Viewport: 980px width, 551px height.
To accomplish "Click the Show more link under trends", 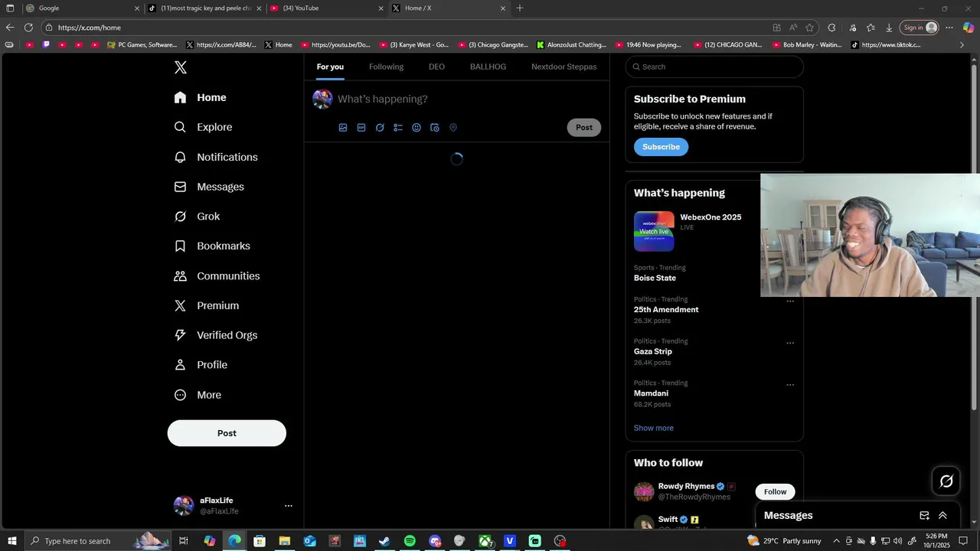I will (654, 428).
